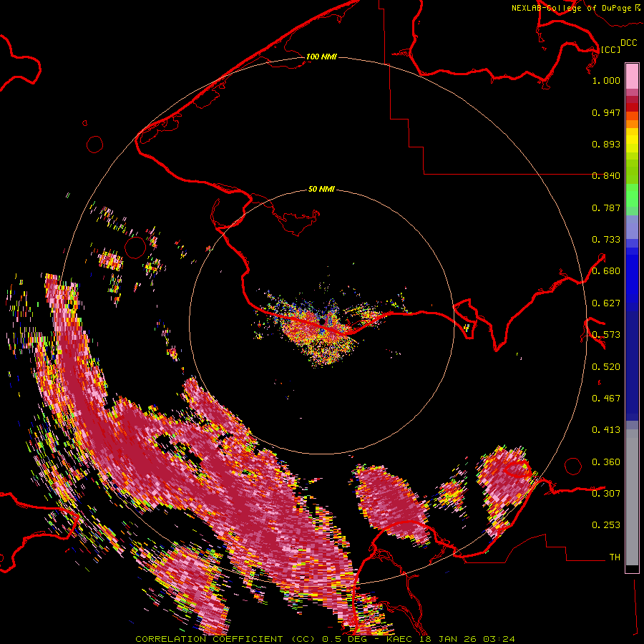Click the 0.733 value on the color scale
The width and height of the screenshot is (644, 644).
[606, 240]
